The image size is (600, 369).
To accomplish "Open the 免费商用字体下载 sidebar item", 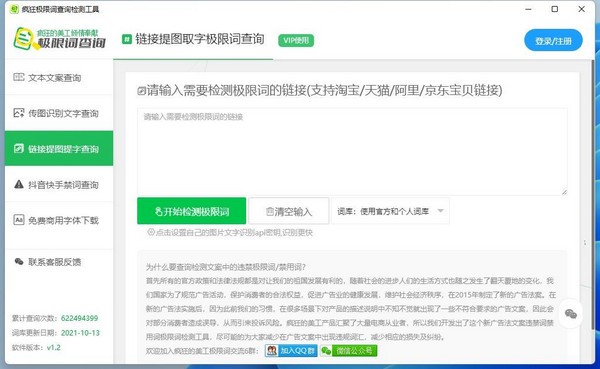I will click(59, 220).
